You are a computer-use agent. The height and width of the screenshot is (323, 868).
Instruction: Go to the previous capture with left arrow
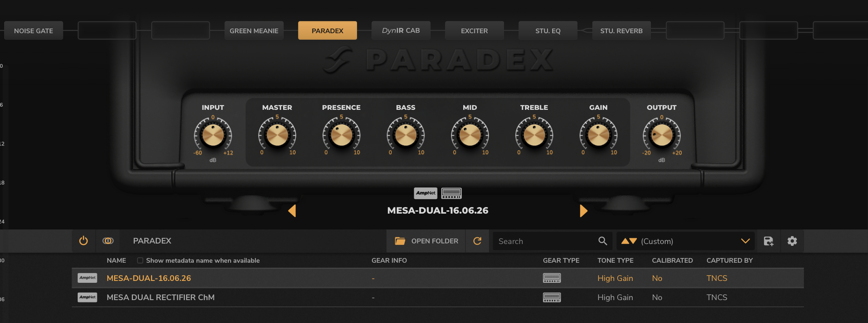(292, 211)
